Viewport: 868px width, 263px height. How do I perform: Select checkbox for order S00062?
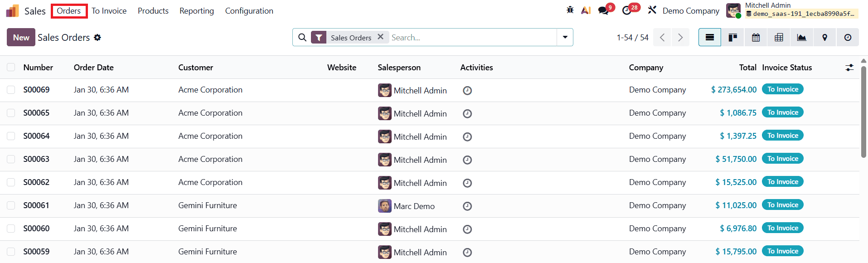(x=11, y=182)
